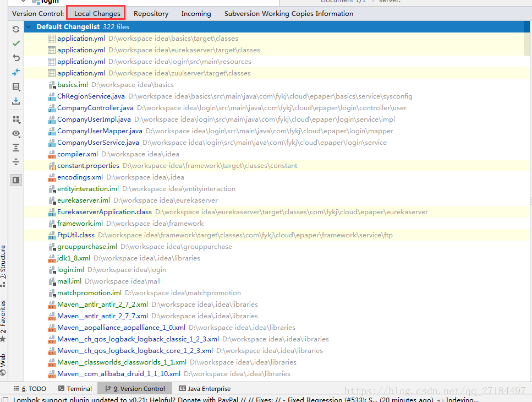The height and width of the screenshot is (402, 532).
Task: Rollback changes using the undo arrow icon
Action: [16, 57]
